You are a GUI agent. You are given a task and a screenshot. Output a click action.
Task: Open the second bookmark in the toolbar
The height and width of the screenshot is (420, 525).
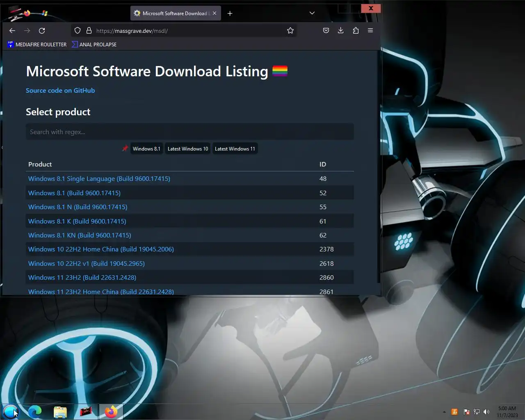pyautogui.click(x=94, y=44)
